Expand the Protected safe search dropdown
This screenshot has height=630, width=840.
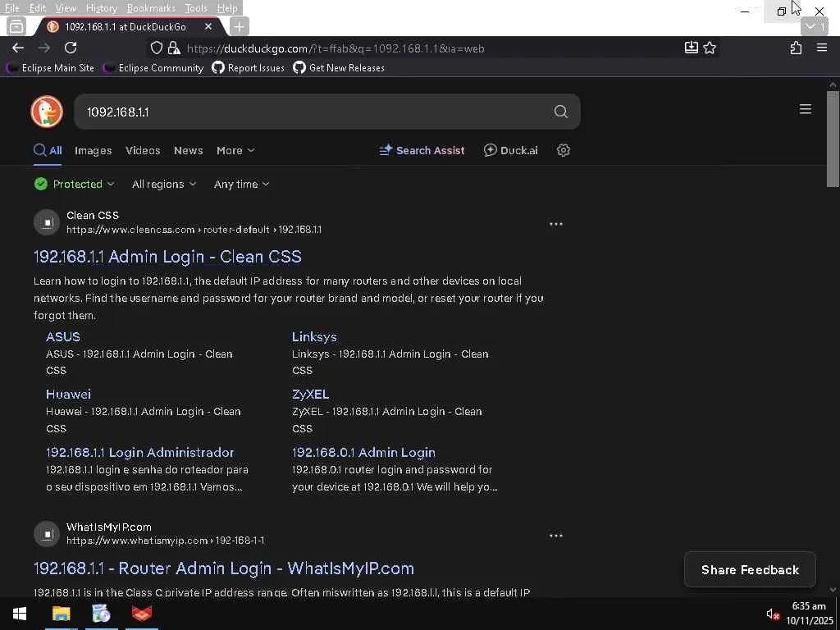[74, 185]
